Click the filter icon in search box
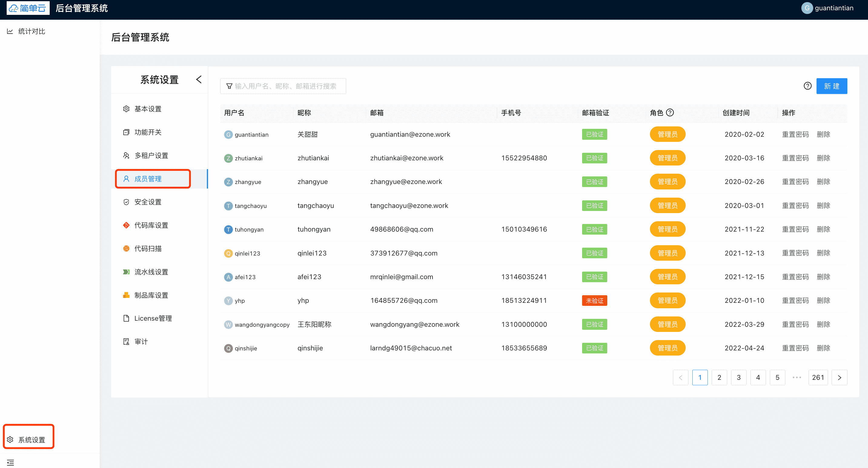 click(x=229, y=86)
